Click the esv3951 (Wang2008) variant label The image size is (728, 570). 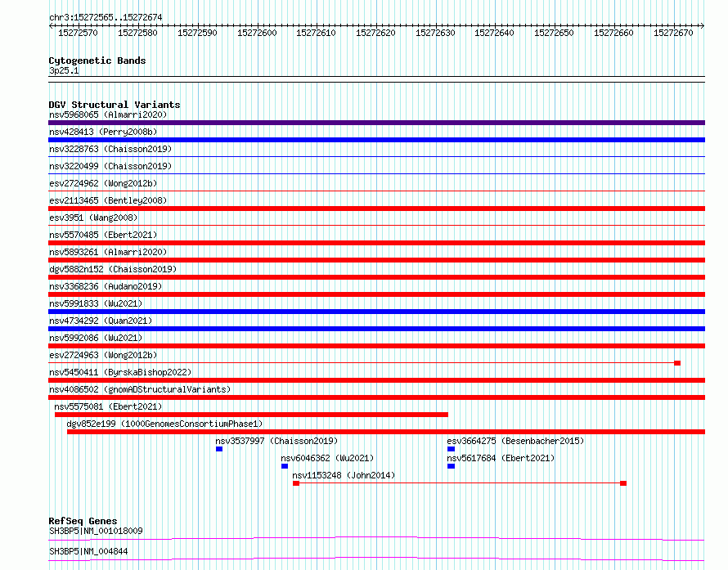[93, 218]
